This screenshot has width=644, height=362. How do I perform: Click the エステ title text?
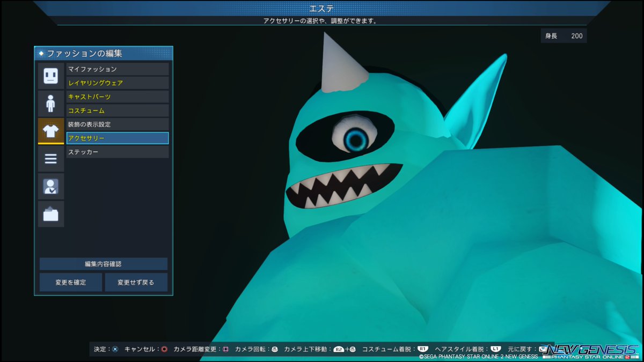[x=322, y=9]
